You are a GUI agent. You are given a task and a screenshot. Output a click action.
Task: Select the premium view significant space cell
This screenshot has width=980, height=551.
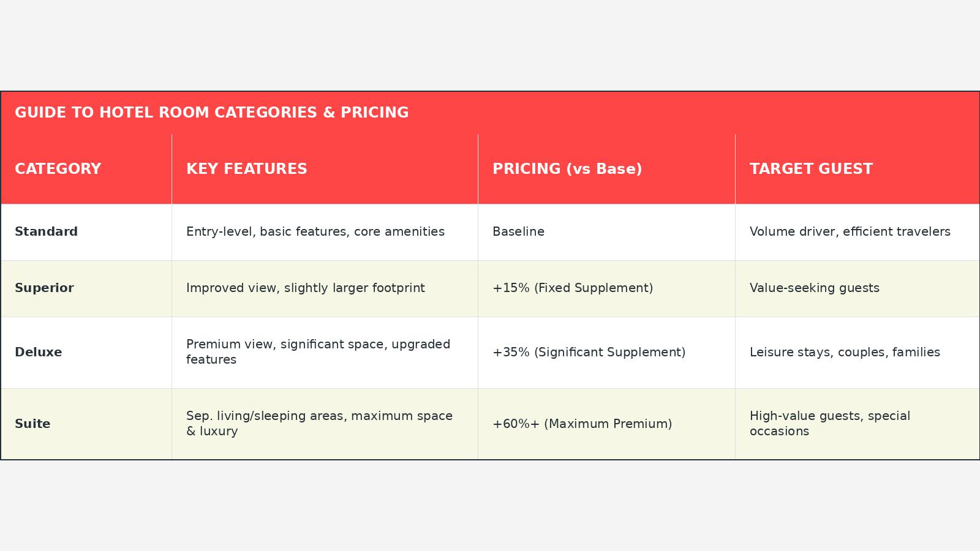click(x=325, y=353)
